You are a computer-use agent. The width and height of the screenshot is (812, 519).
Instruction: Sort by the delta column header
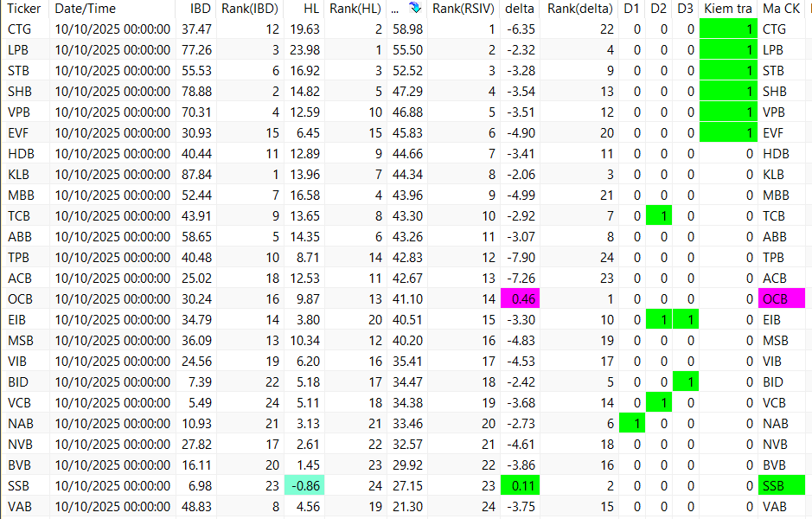click(520, 9)
